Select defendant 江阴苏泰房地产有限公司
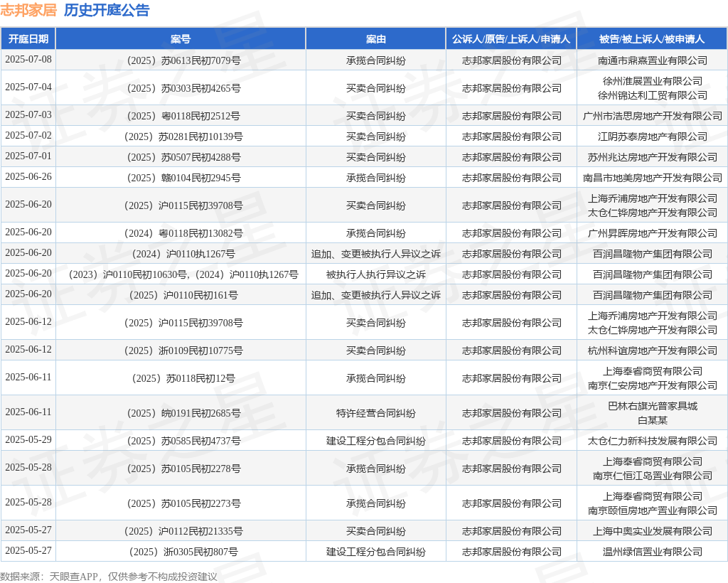The width and height of the screenshot is (728, 583). [x=653, y=137]
